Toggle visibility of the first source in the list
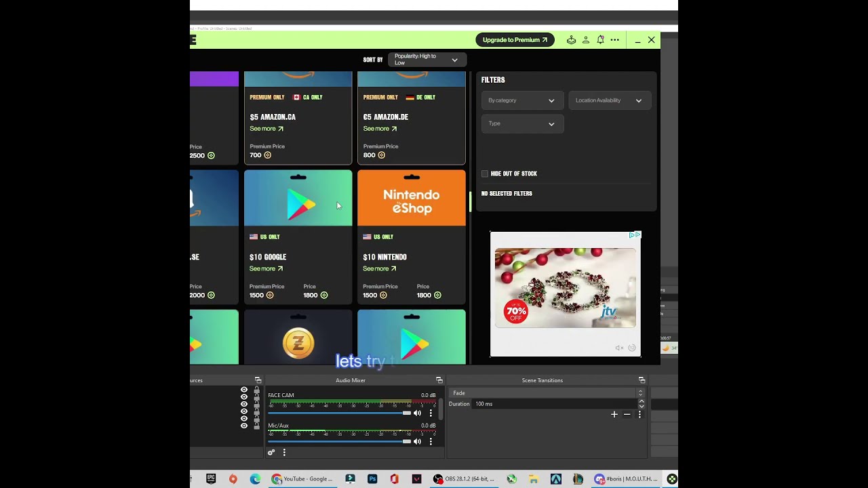868x488 pixels. tap(244, 390)
